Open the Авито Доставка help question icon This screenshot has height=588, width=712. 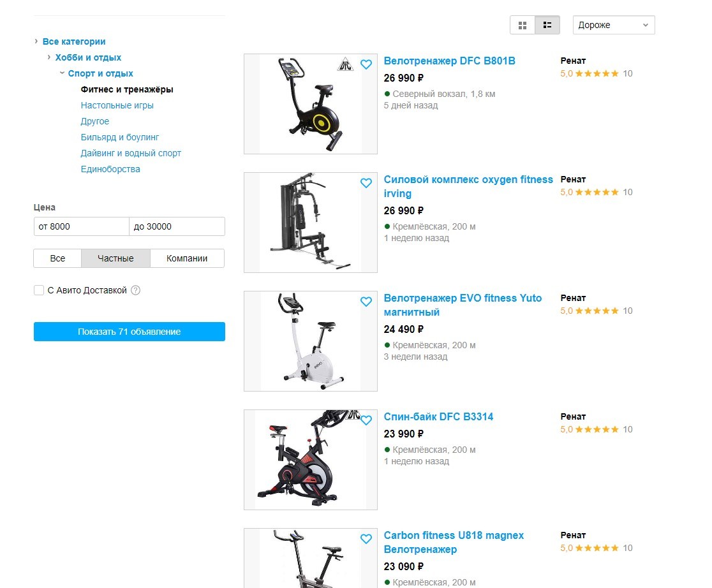coord(135,290)
